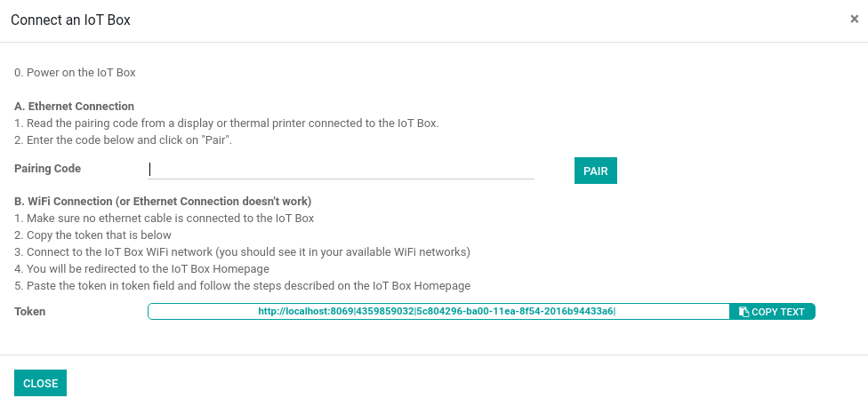The height and width of the screenshot is (414, 868).
Task: Click the "Connect to the IoT Box WiFi network" step
Action: (243, 252)
